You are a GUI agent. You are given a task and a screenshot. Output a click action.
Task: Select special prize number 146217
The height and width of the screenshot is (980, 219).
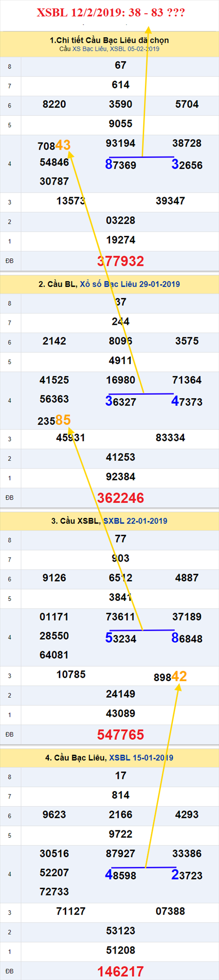(x=120, y=971)
